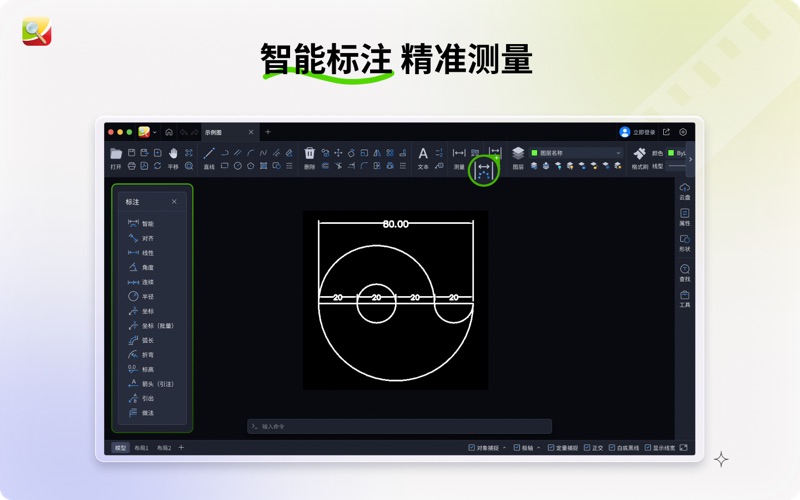Click the 格式刷 (format painter) icon
Image resolution: width=800 pixels, height=500 pixels.
pos(639,153)
